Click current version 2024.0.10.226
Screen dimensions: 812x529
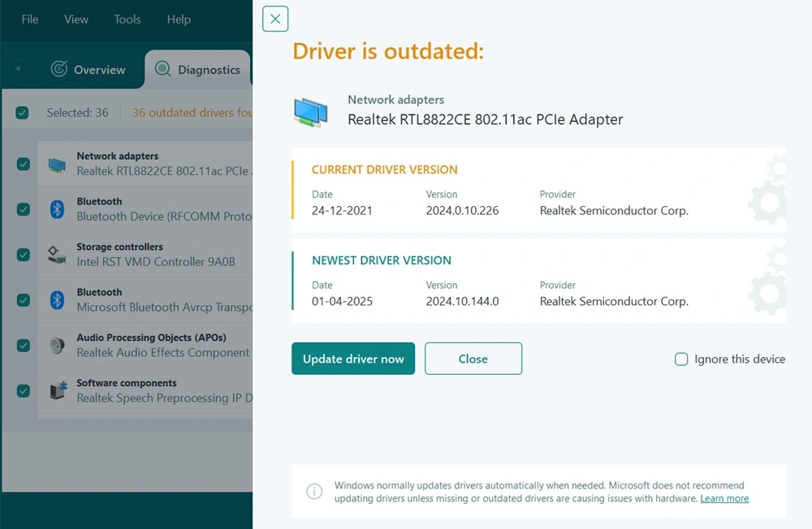click(x=463, y=211)
